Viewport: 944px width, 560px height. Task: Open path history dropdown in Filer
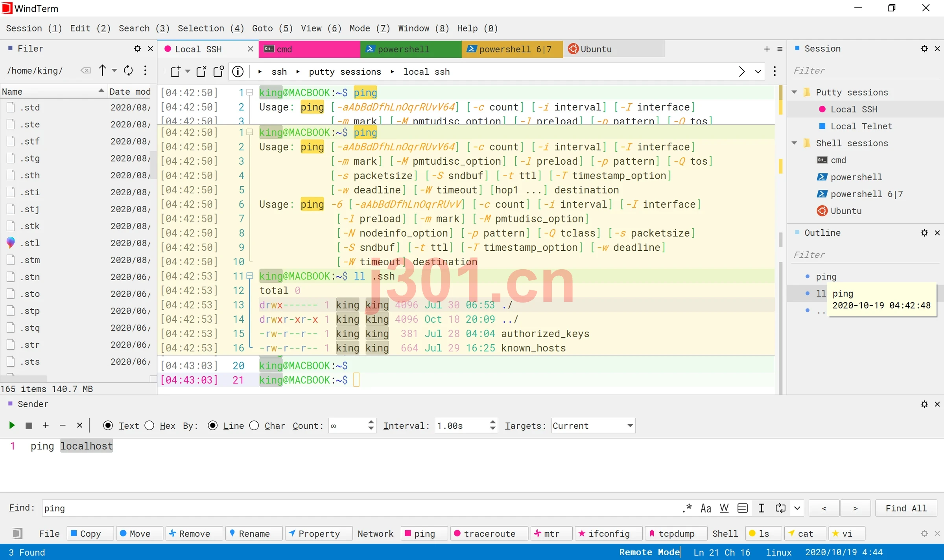point(114,70)
